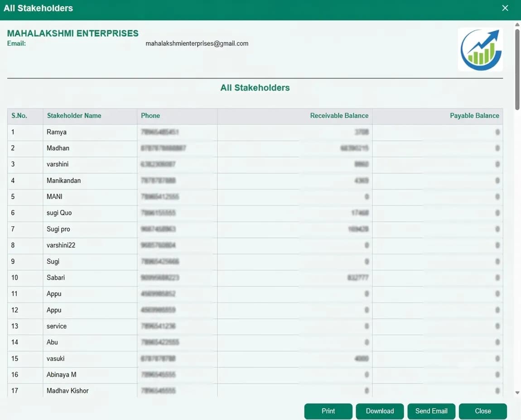Click Madhan's receivable balance value
The width and height of the screenshot is (521, 420).
click(354, 148)
